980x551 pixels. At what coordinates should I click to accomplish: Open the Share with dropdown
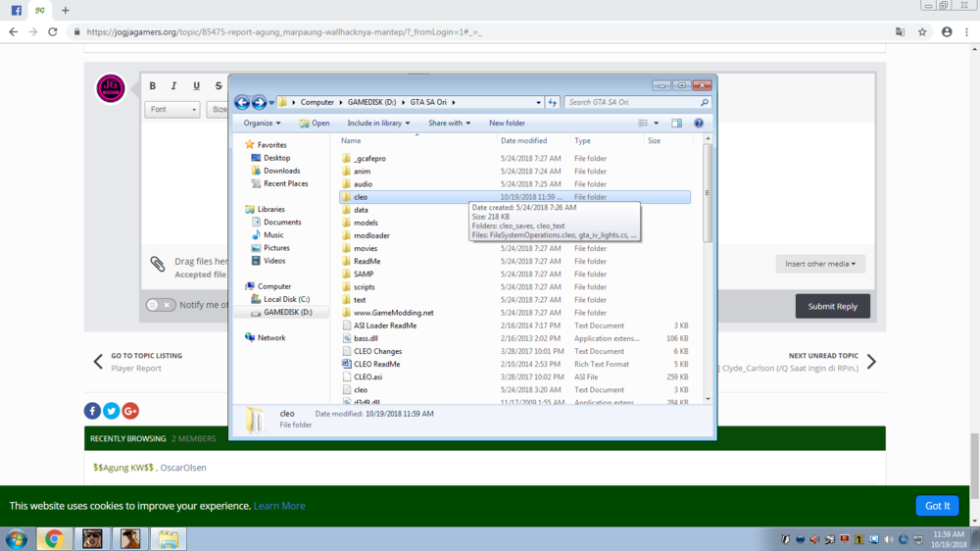[450, 124]
